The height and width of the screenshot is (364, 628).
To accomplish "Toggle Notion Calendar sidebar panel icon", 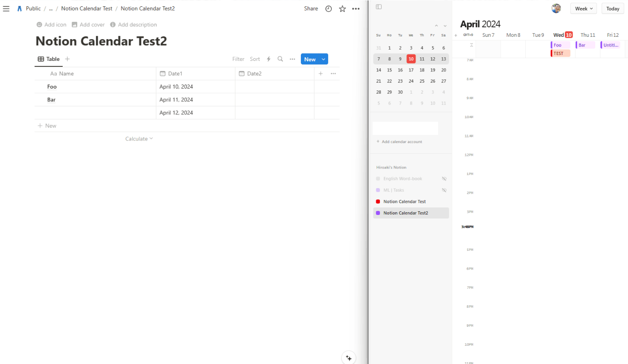I will 379,7.
